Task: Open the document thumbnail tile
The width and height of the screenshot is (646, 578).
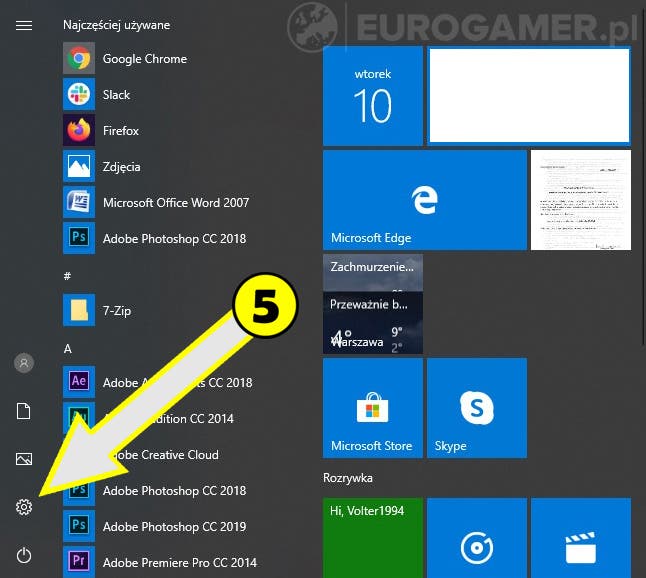Action: [x=581, y=200]
